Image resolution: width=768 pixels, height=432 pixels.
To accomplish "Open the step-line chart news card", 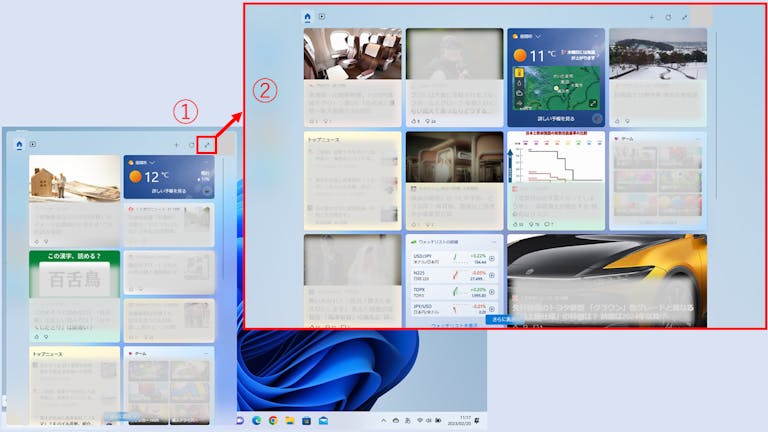I will (556, 180).
